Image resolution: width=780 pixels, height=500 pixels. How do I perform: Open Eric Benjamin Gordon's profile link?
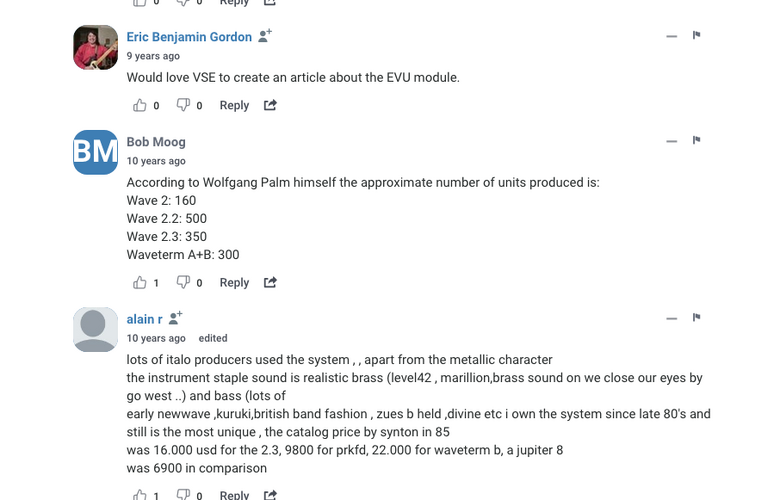point(189,37)
